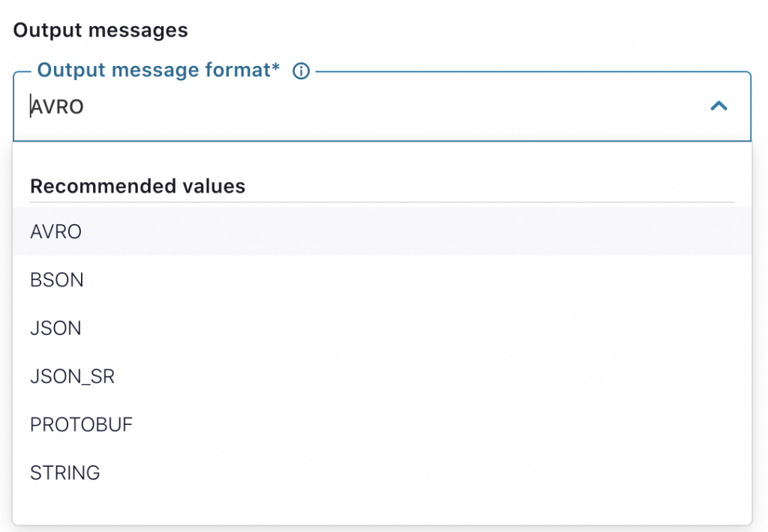
Task: Select AVRO from the recommended values list
Action: point(55,232)
